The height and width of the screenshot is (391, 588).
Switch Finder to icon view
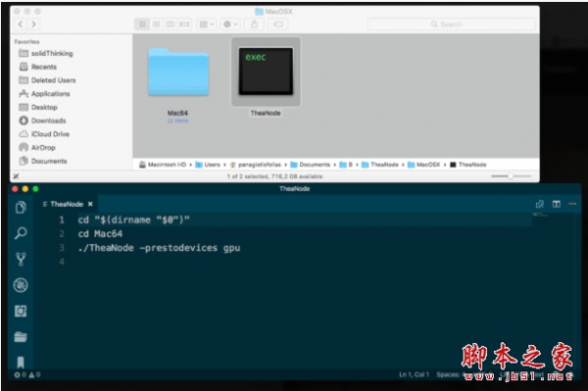[x=142, y=24]
